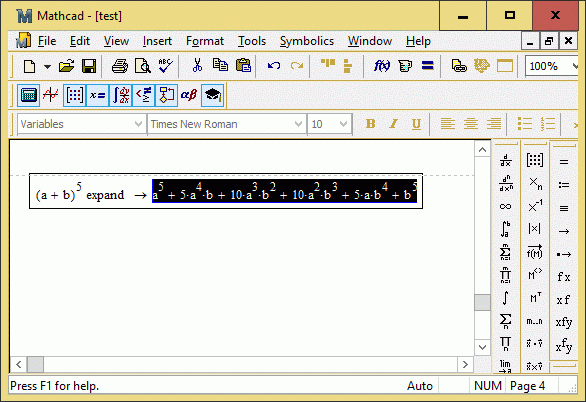
Task: Paste from clipboard icon
Action: (x=243, y=66)
